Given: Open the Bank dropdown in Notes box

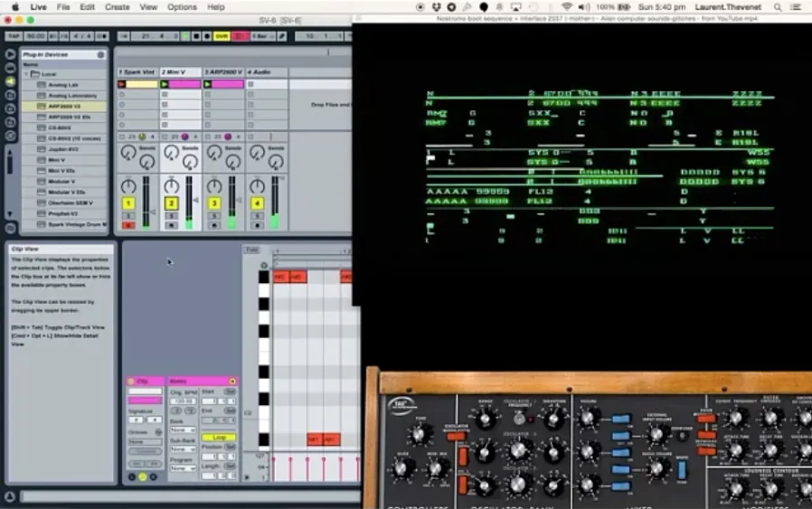Looking at the screenshot, I should tap(183, 430).
